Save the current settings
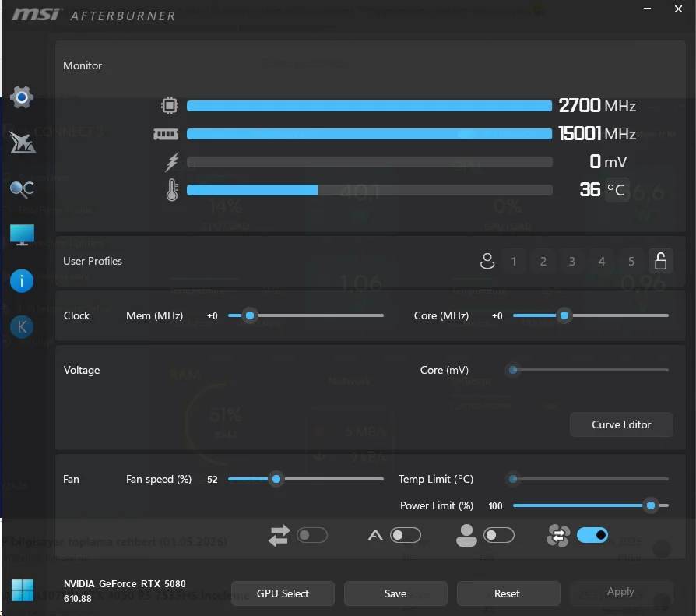The width and height of the screenshot is (696, 616). 395,593
